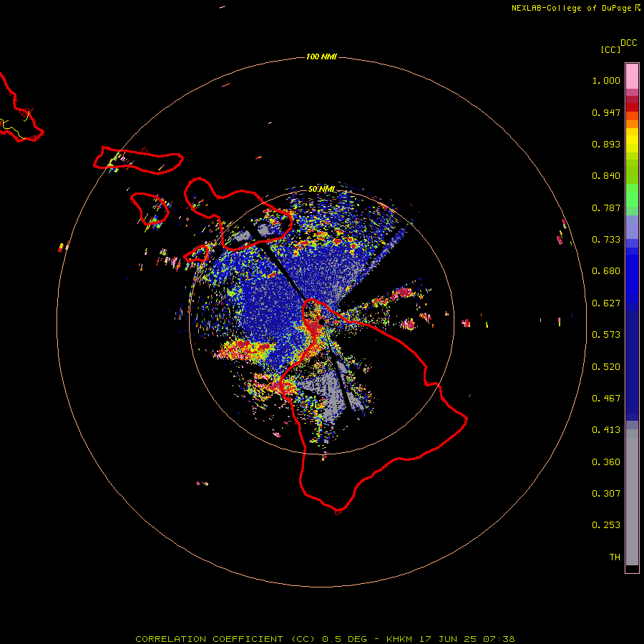The image size is (644, 644).
Task: Pick the gray color bar segment
Action: click(x=632, y=497)
